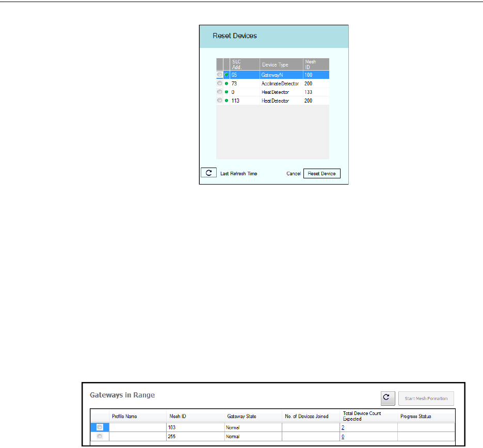483x448 pixels.
Task: Select radio button for HeatDetector address 0
Action: tap(220, 92)
